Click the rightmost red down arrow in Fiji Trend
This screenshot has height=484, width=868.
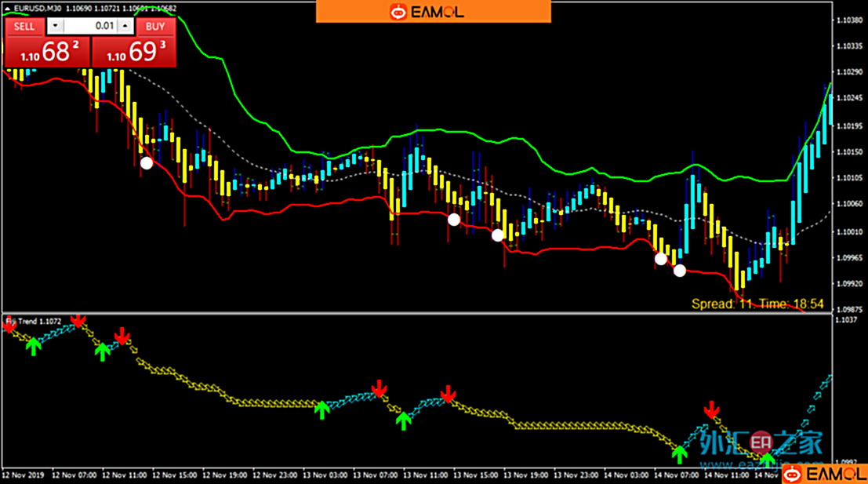pos(711,409)
